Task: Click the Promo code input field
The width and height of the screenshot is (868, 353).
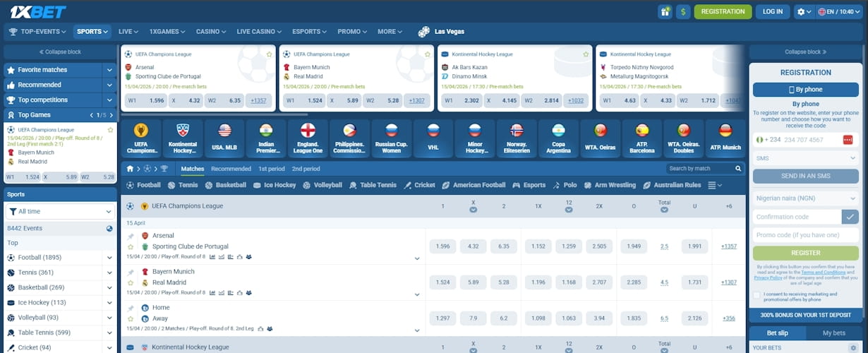Action: click(806, 235)
